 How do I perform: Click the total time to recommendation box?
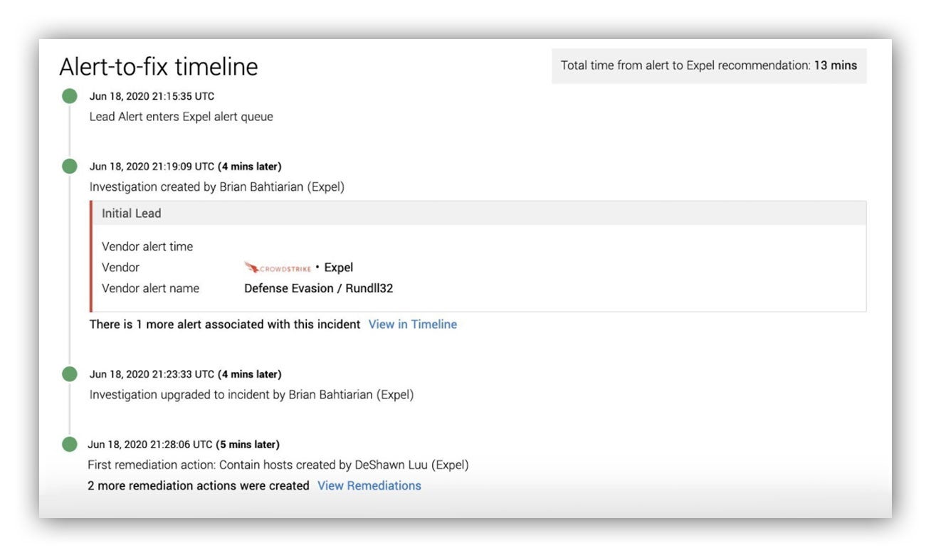click(x=709, y=65)
